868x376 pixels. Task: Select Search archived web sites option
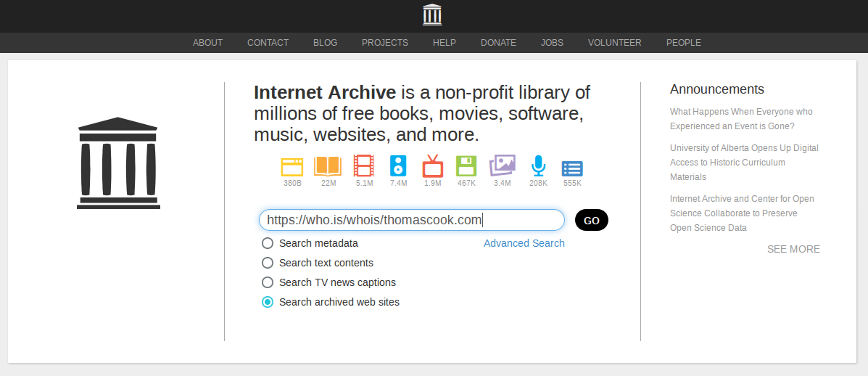point(268,302)
